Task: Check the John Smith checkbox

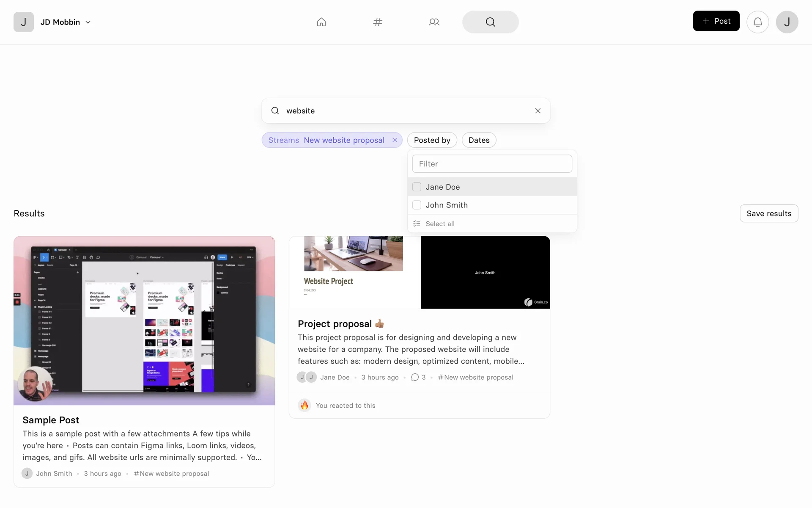Action: [417, 205]
